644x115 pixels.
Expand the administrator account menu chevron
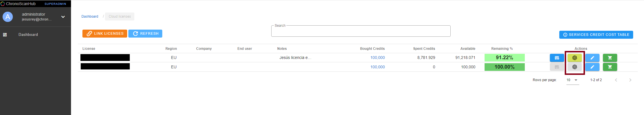(x=63, y=17)
